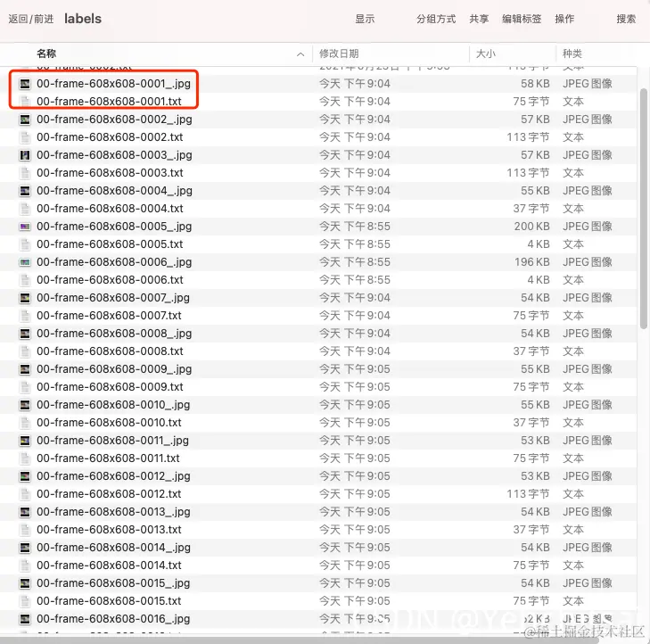Open the Group By (分组方式) menu
This screenshot has height=644, width=650.
point(436,19)
